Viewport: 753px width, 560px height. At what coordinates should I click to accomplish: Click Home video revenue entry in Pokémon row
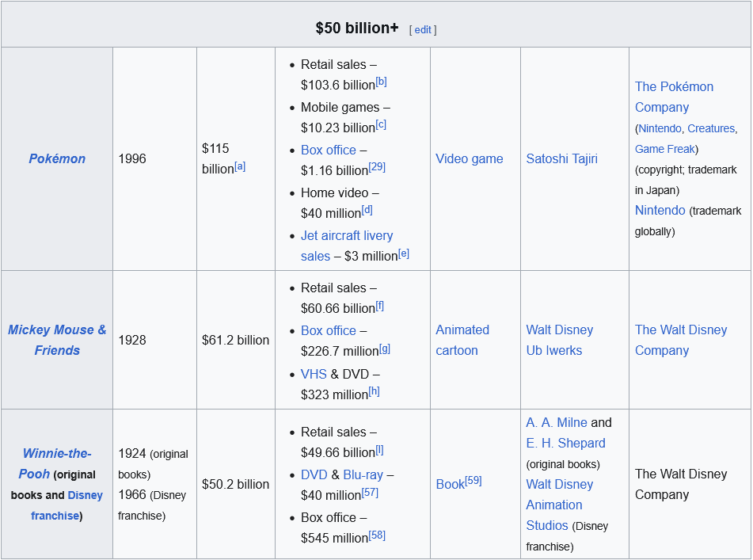(x=340, y=203)
